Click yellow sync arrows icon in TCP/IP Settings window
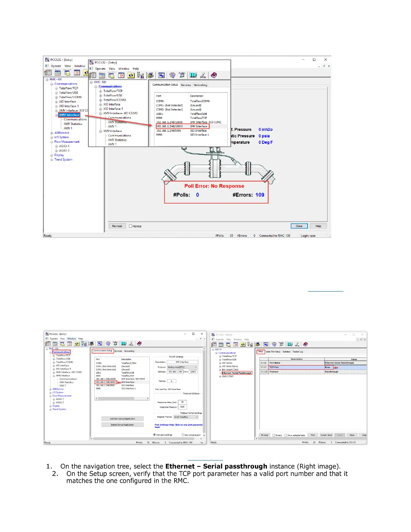The height and width of the screenshot is (532, 411). coord(77,344)
